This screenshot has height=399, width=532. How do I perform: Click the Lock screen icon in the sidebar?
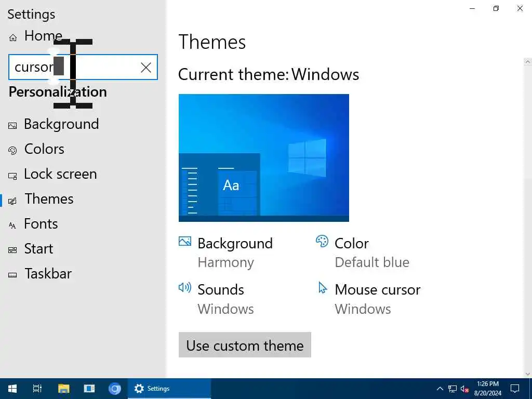pyautogui.click(x=12, y=176)
